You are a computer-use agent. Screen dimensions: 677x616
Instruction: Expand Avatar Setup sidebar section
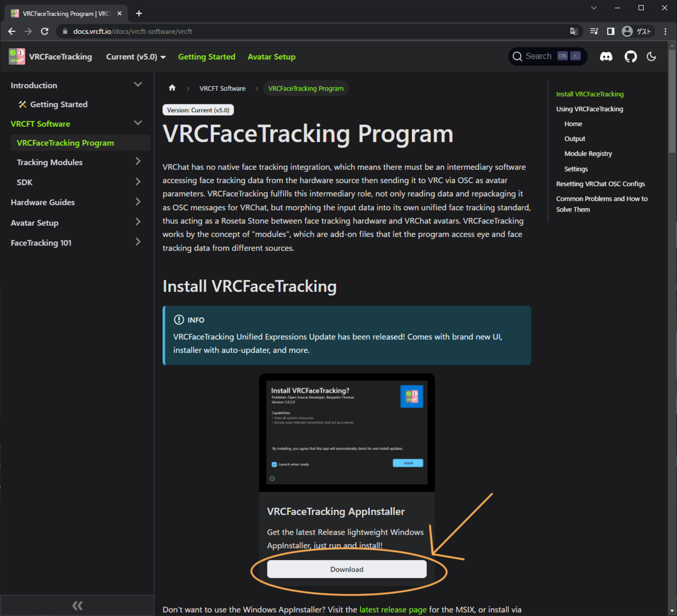coord(138,222)
